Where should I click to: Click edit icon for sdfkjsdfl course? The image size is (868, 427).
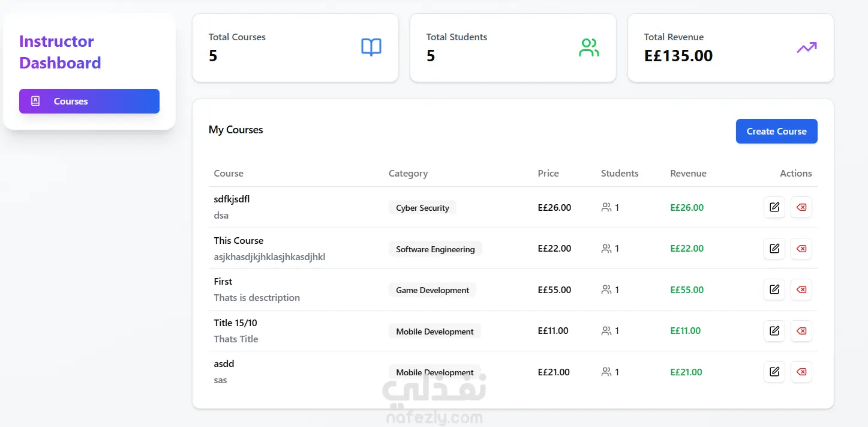pyautogui.click(x=774, y=207)
